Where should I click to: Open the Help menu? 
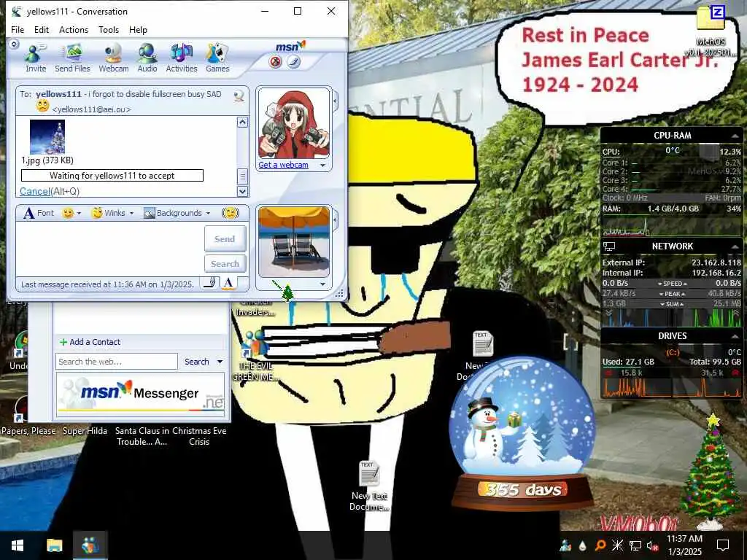[x=138, y=29]
